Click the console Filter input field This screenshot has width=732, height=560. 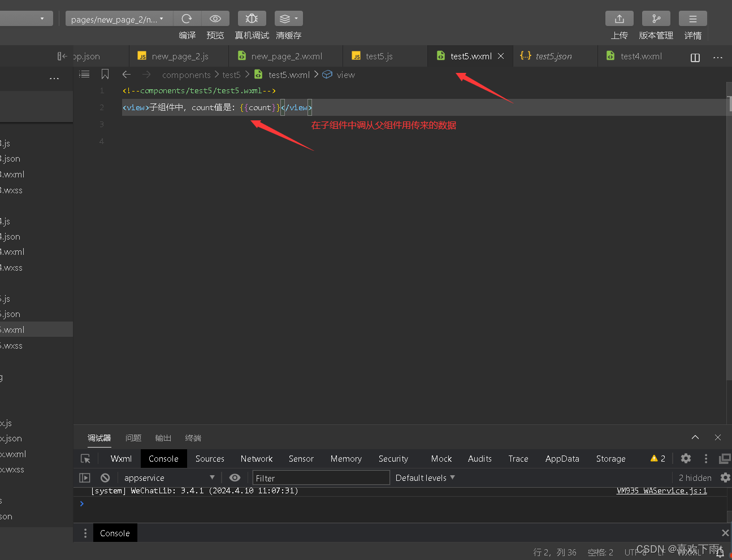coord(321,477)
